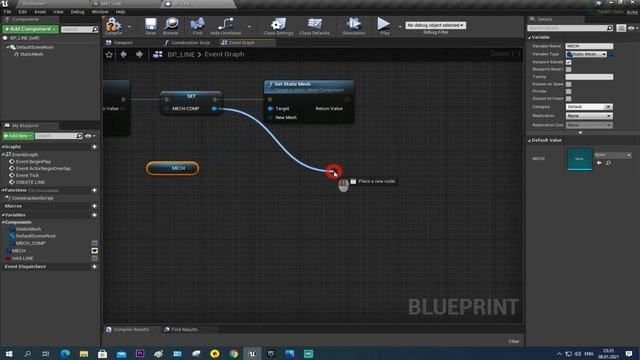Image resolution: width=640 pixels, height=360 pixels.
Task: Open the Find tool in the toolbar
Action: (x=198, y=26)
